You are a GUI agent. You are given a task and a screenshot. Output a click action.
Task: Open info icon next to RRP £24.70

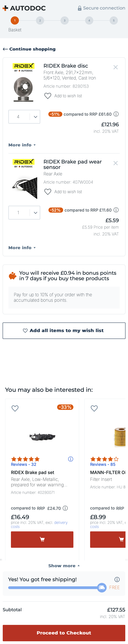click(x=65, y=508)
